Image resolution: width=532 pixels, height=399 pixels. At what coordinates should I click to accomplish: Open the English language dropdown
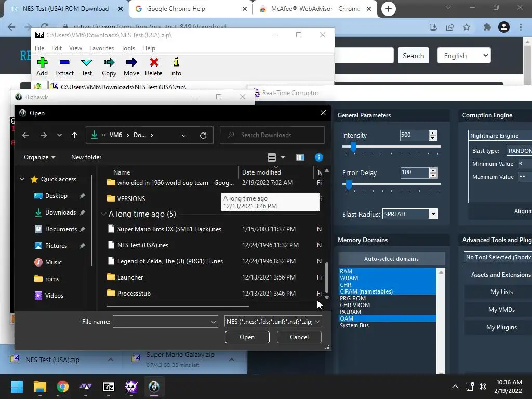click(464, 55)
